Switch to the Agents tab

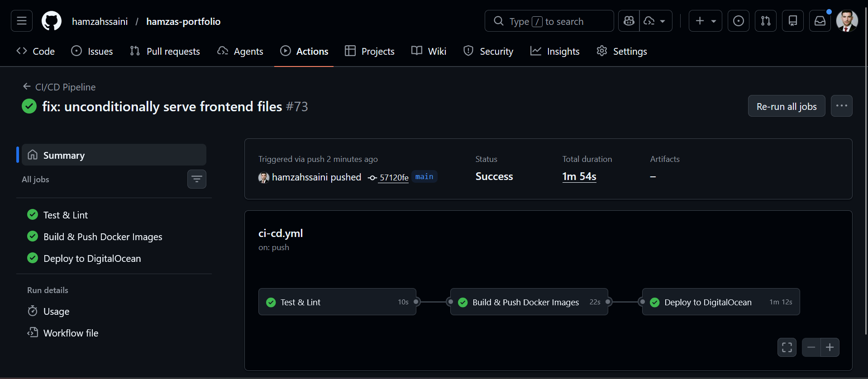240,51
